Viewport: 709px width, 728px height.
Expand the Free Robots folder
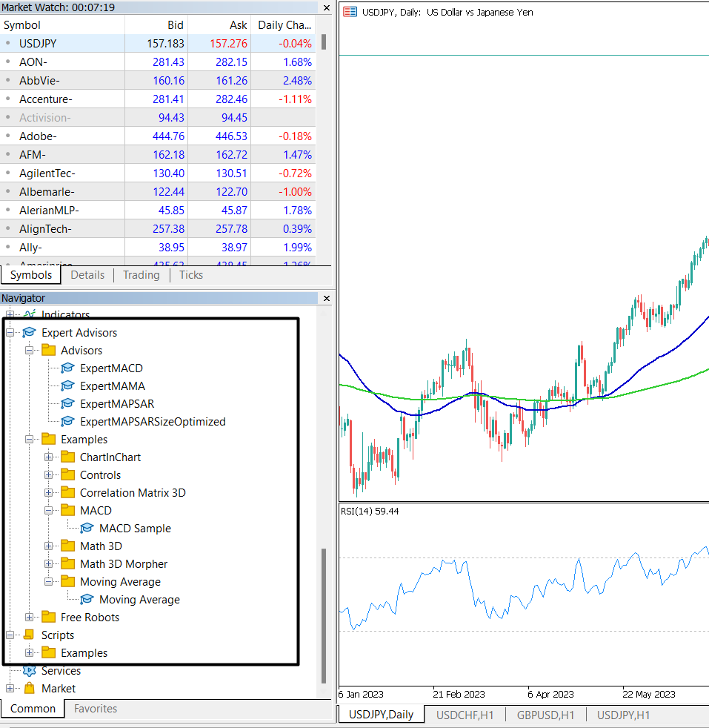click(x=30, y=618)
